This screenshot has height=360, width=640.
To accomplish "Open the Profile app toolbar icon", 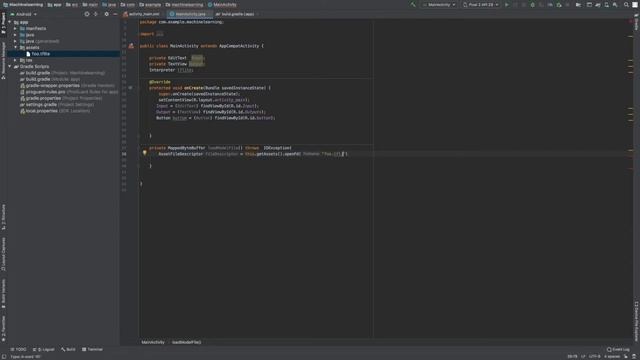I will tap(550, 5).
